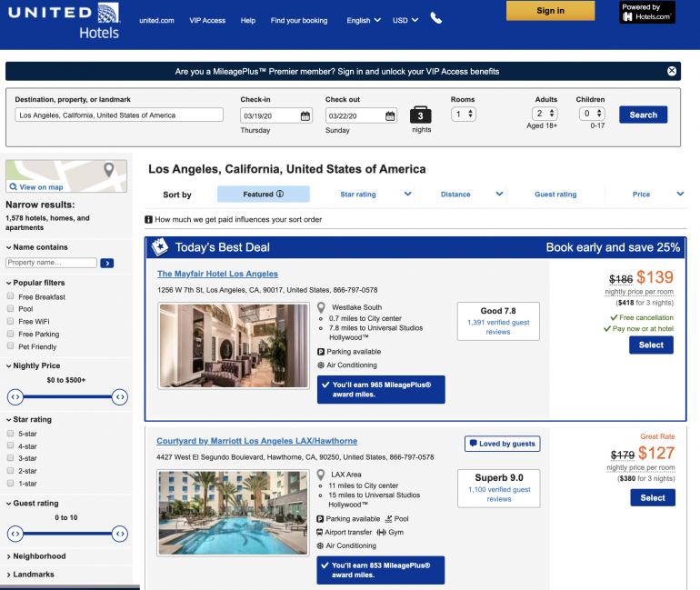This screenshot has height=590, width=700.
Task: Open The Mayfair Hotel Los Angeles link
Action: pos(217,274)
